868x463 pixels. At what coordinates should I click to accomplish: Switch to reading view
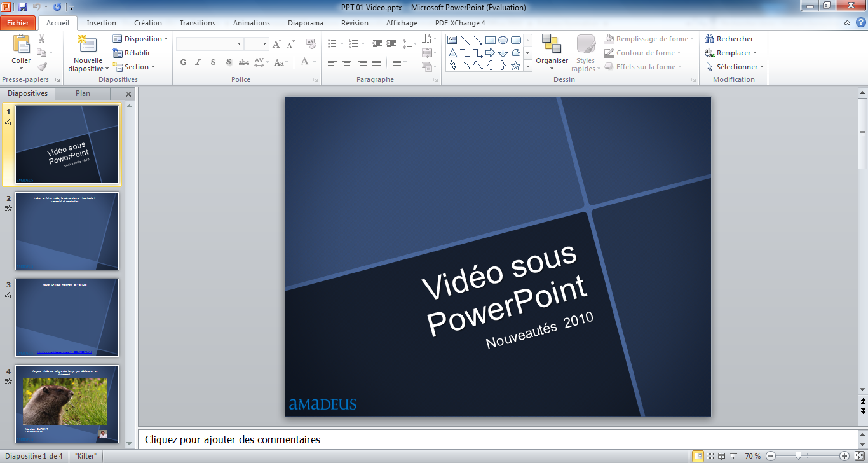[x=722, y=456]
